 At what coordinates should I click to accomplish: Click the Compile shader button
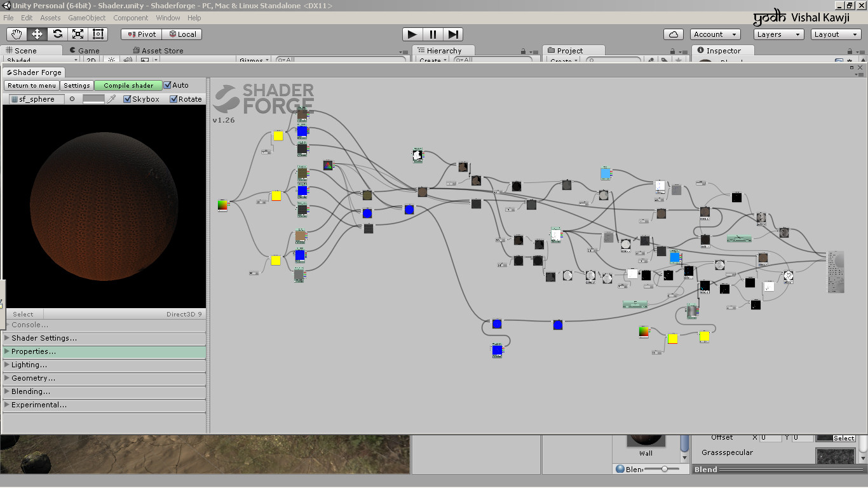tap(128, 85)
